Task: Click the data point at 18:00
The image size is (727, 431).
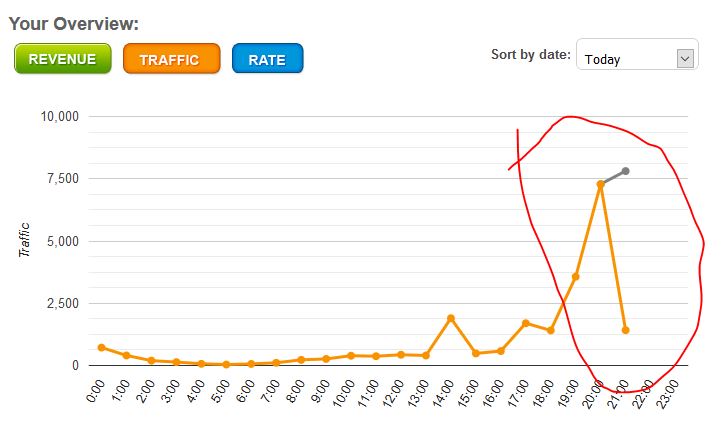Action: 551,330
